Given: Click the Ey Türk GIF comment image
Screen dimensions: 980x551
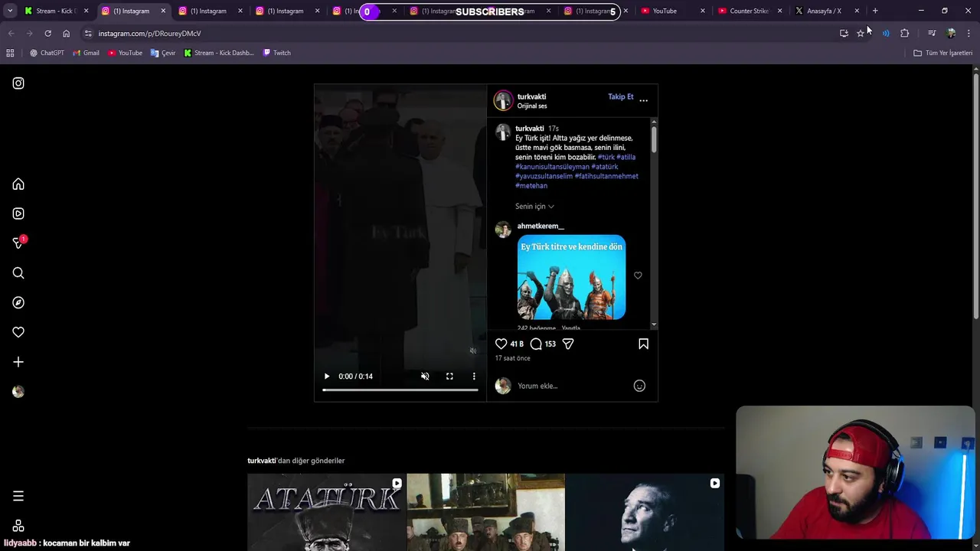Looking at the screenshot, I should click(571, 277).
